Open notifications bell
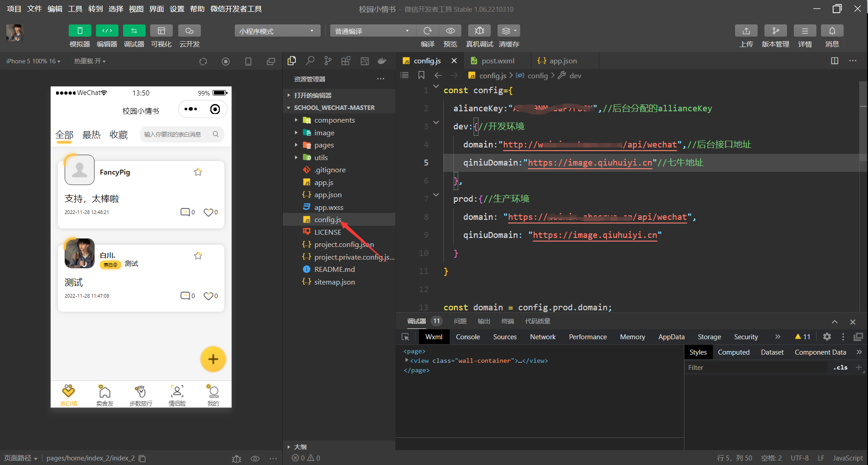The image size is (868, 465). point(832,31)
